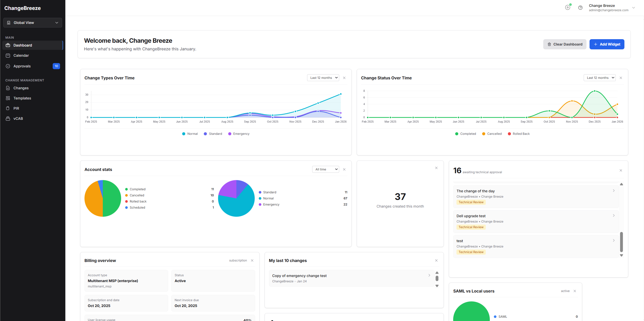The image size is (644, 321).
Task: Close the SAML vs Local users widget
Action: (x=575, y=291)
